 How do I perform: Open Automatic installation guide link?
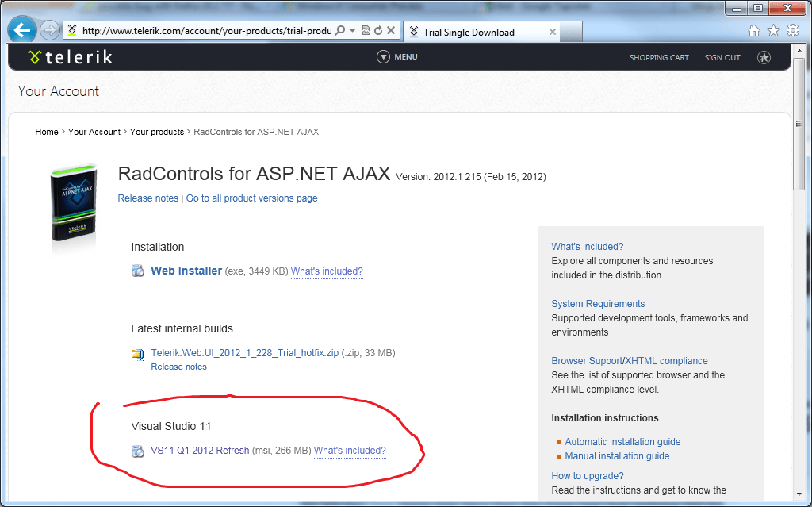622,442
